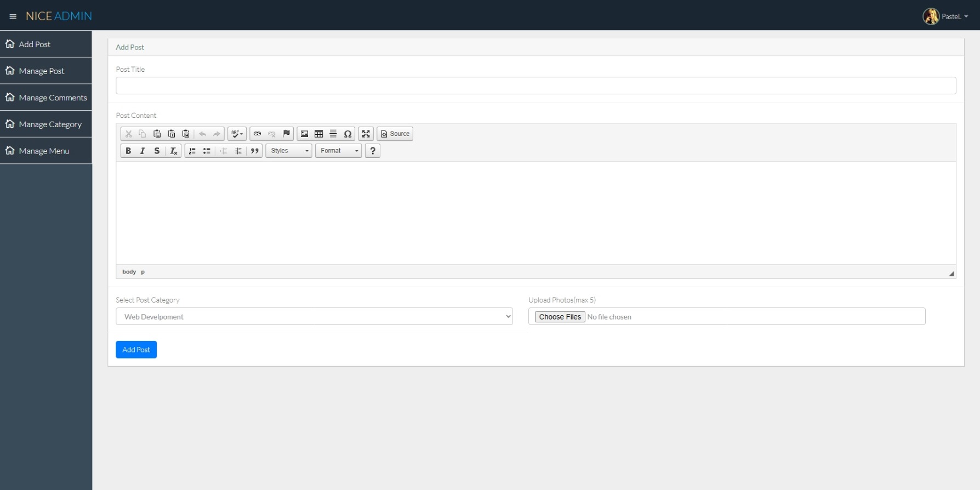980x490 pixels.
Task: Open Manage Category in the sidebar
Action: point(46,124)
